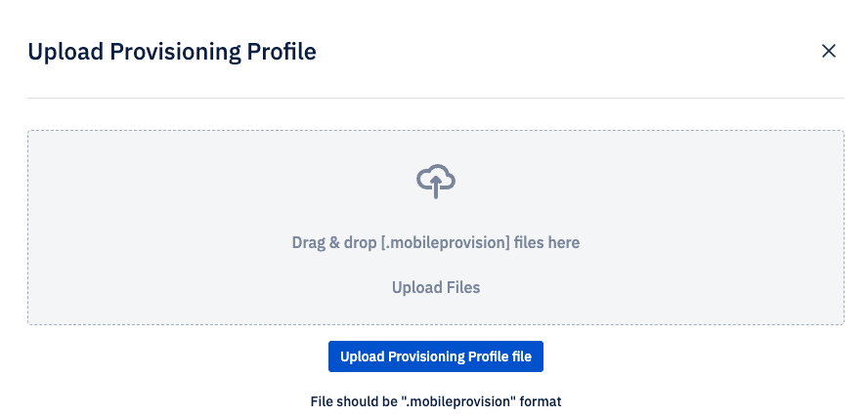Click the File should be ".mobileprovision" format hint
The height and width of the screenshot is (417, 868).
(x=436, y=400)
